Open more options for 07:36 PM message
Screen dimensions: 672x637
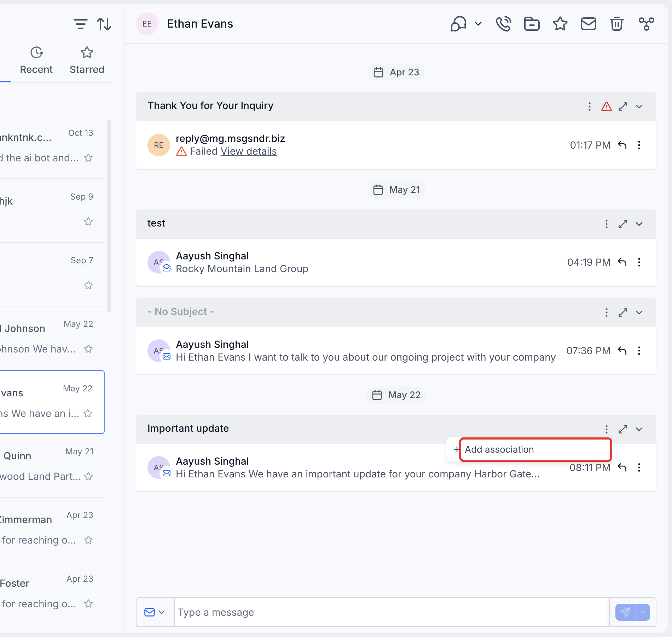click(x=639, y=351)
